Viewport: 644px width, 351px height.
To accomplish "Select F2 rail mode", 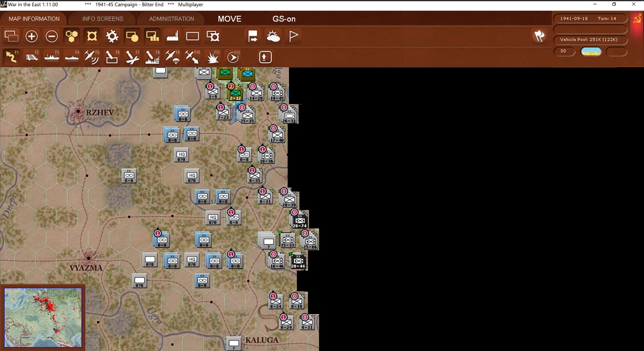I will (x=32, y=57).
